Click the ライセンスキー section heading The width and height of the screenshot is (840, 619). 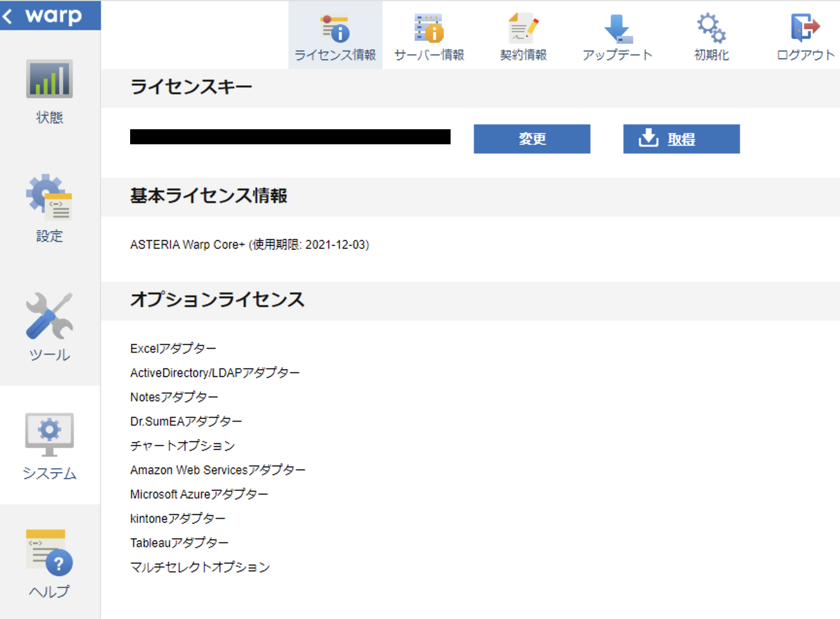coord(191,87)
